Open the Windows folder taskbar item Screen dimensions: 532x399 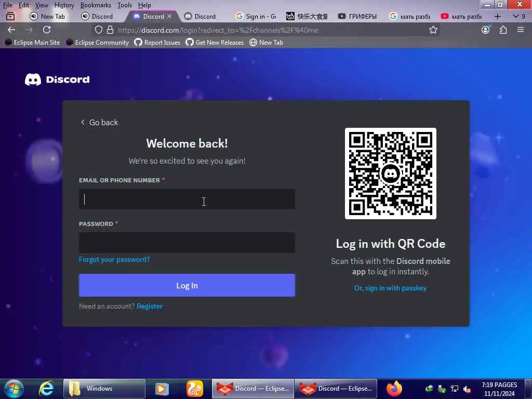click(104, 389)
